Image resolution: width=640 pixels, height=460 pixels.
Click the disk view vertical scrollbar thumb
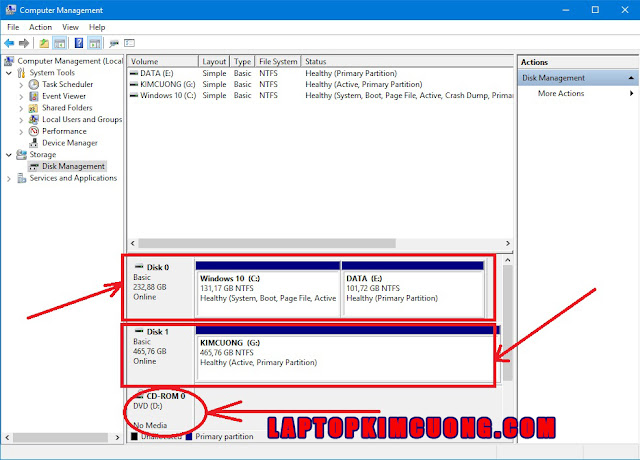point(507,323)
